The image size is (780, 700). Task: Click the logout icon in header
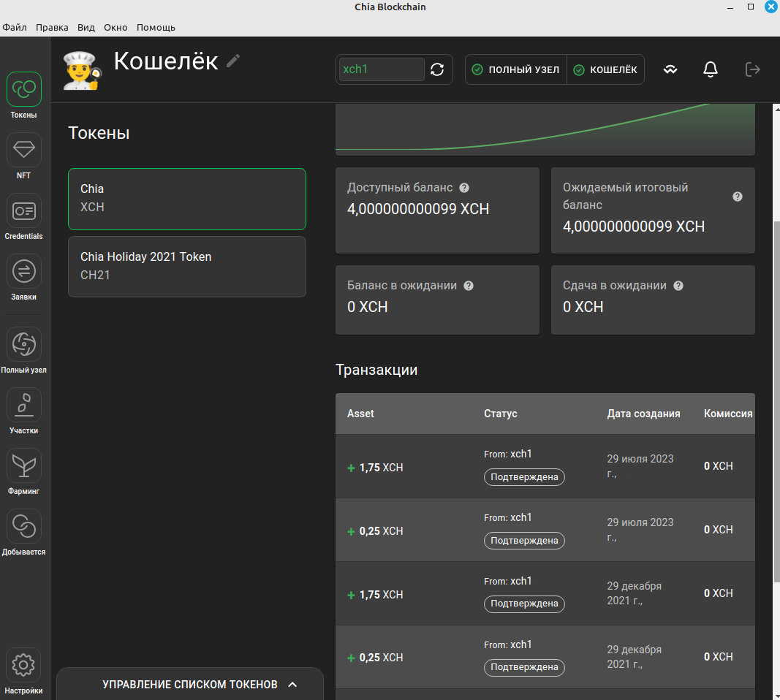pyautogui.click(x=752, y=69)
